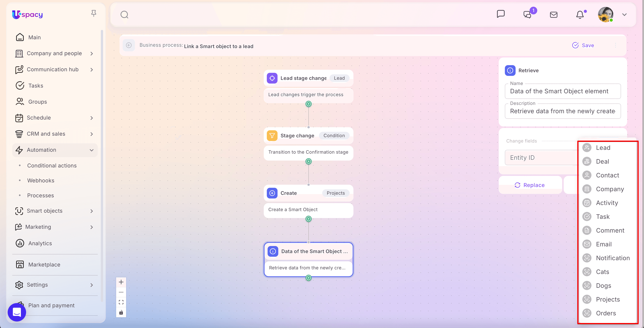Add step below Create Smart Object node
The height and width of the screenshot is (328, 644).
(309, 219)
